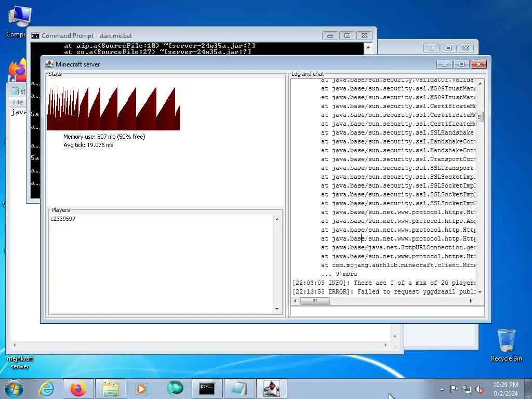The width and height of the screenshot is (532, 399).
Task: Minimize the Minecraft server window
Action: click(445, 64)
